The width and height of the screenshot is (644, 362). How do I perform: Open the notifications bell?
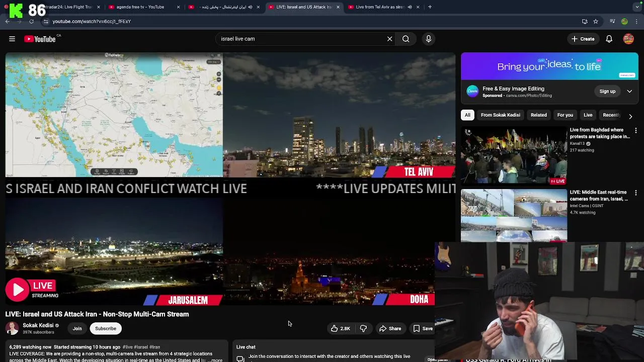[609, 39]
